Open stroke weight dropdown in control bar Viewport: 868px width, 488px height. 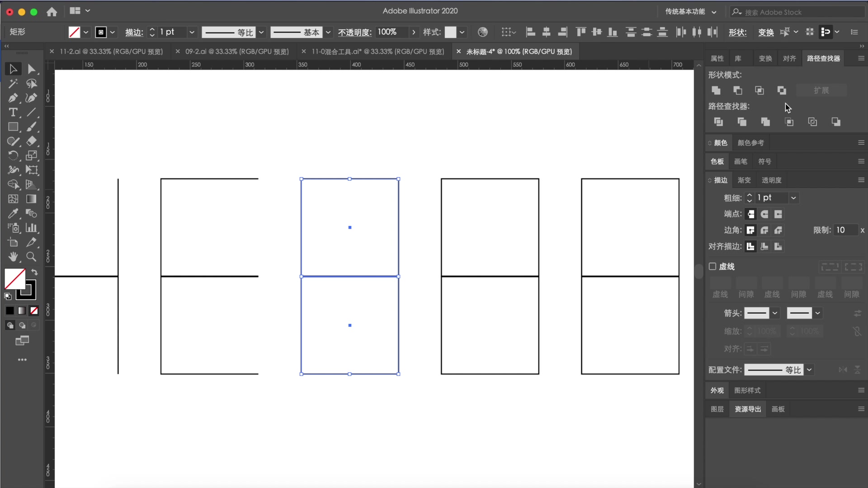tap(192, 32)
